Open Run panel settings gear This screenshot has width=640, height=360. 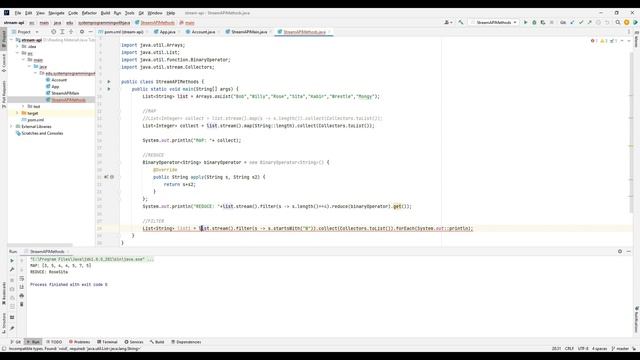(x=620, y=251)
